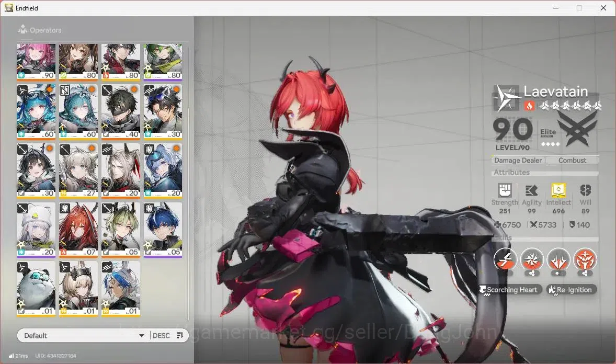Select the pink-haired level 90 operator card
The image size is (616, 364).
pyautogui.click(x=36, y=62)
